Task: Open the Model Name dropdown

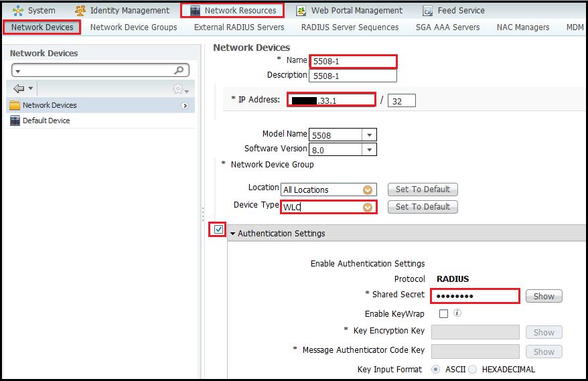Action: (369, 135)
